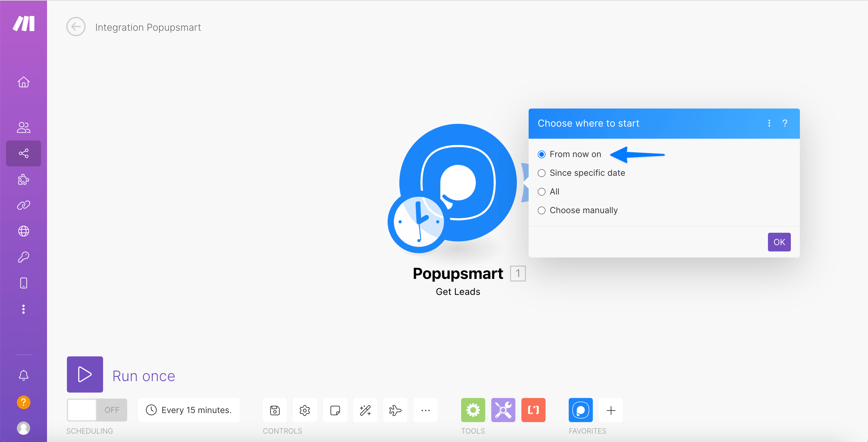
Task: Open the dialog's three-dot menu
Action: point(769,123)
